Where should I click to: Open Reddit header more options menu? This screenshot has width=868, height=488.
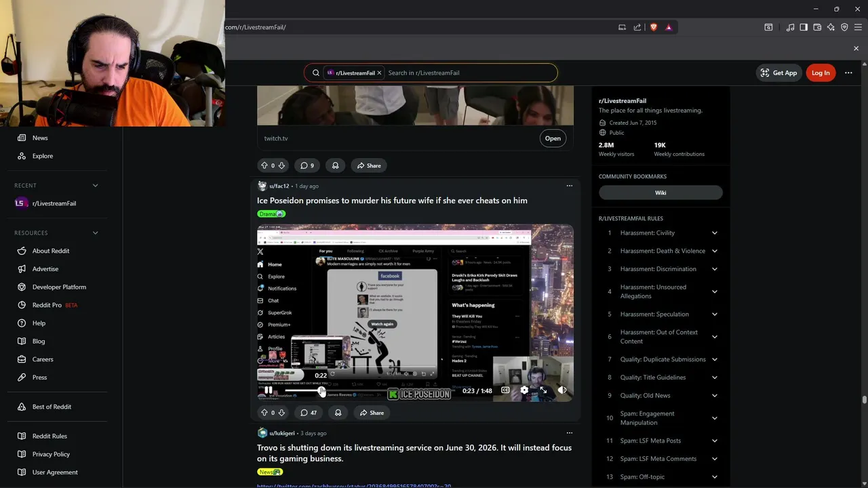[848, 73]
